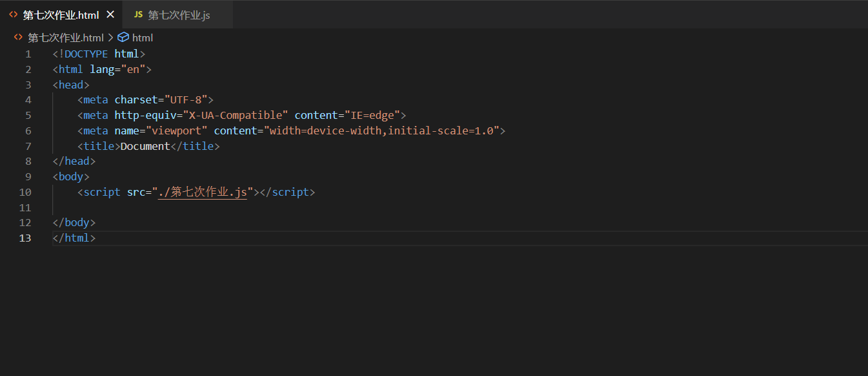Follow the ./第七次作业.js script link
The image size is (868, 376).
203,192
